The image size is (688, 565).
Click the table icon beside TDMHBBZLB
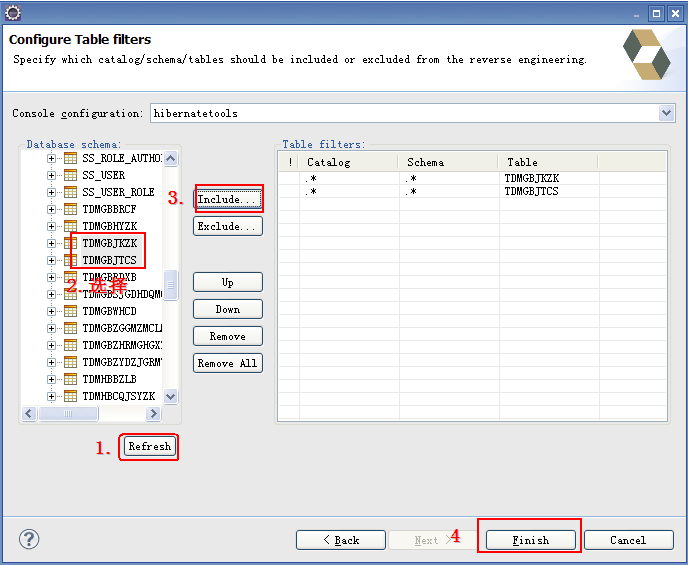click(70, 379)
